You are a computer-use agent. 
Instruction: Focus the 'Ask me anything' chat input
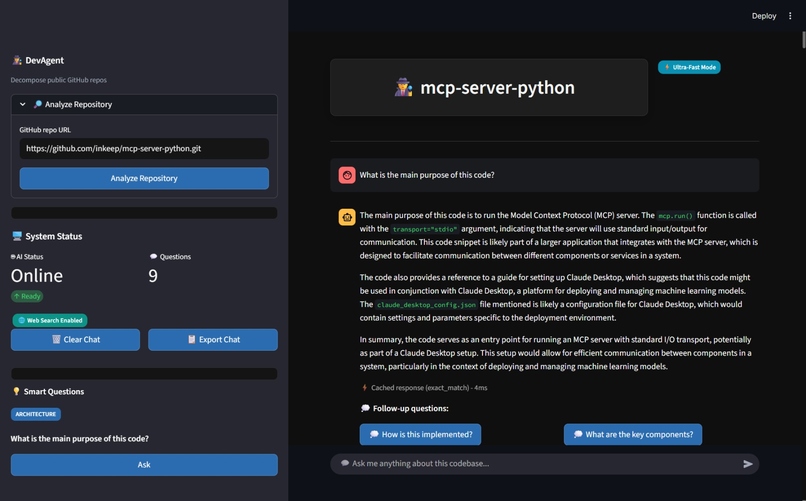[x=545, y=463]
